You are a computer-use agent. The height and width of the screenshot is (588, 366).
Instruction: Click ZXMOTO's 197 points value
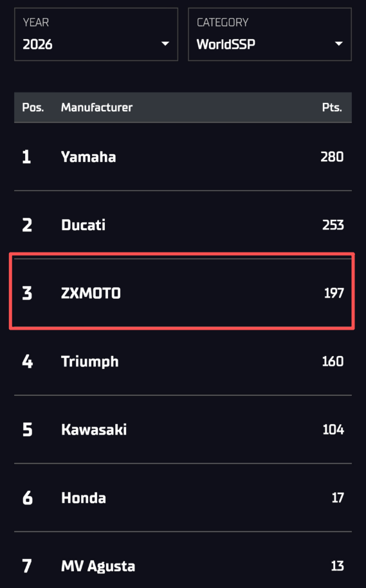click(x=334, y=293)
